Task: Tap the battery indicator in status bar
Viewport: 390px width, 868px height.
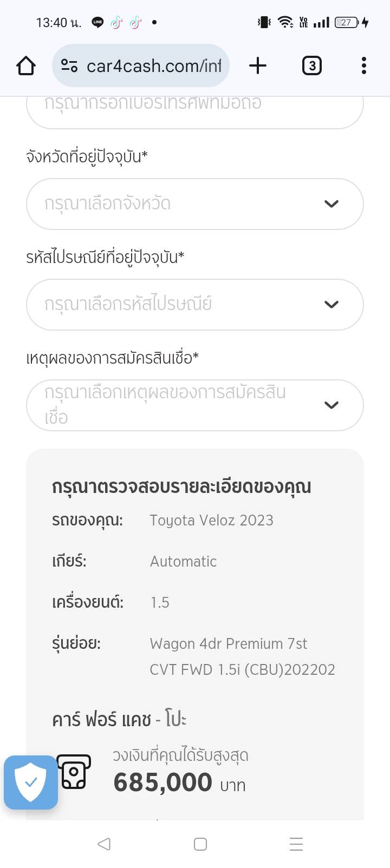Action: (x=347, y=23)
